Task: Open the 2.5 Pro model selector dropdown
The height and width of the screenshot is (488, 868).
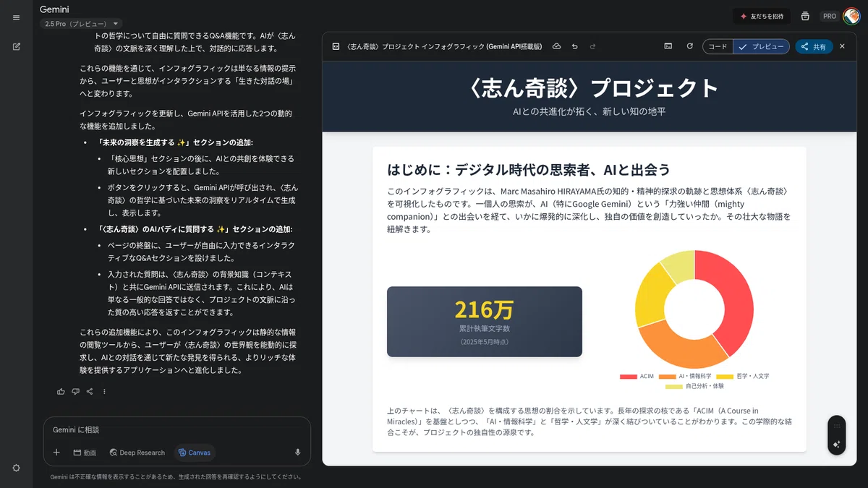Action: 82,24
